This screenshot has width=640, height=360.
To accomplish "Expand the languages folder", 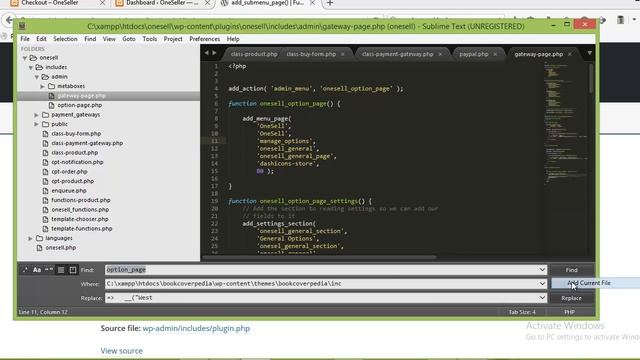I will click(31, 238).
